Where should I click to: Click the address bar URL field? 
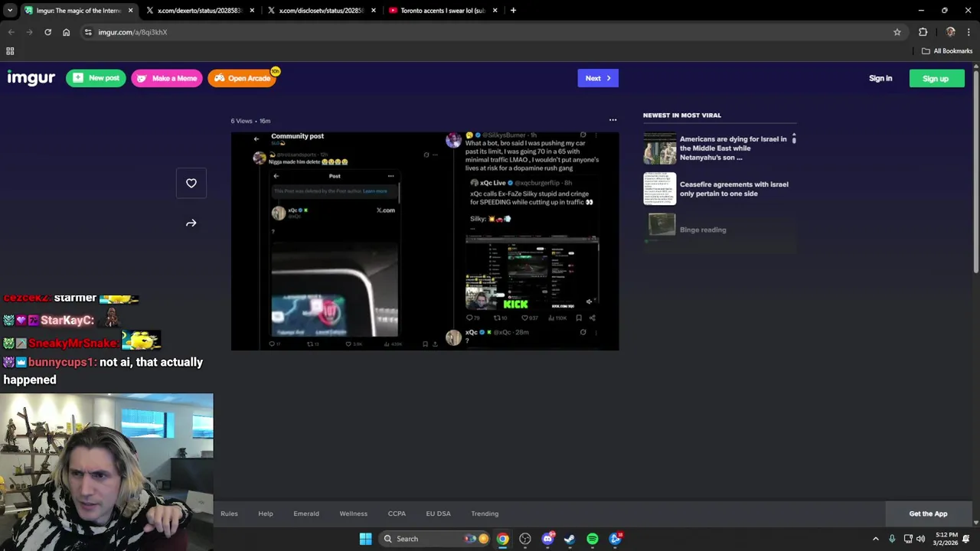[490, 32]
